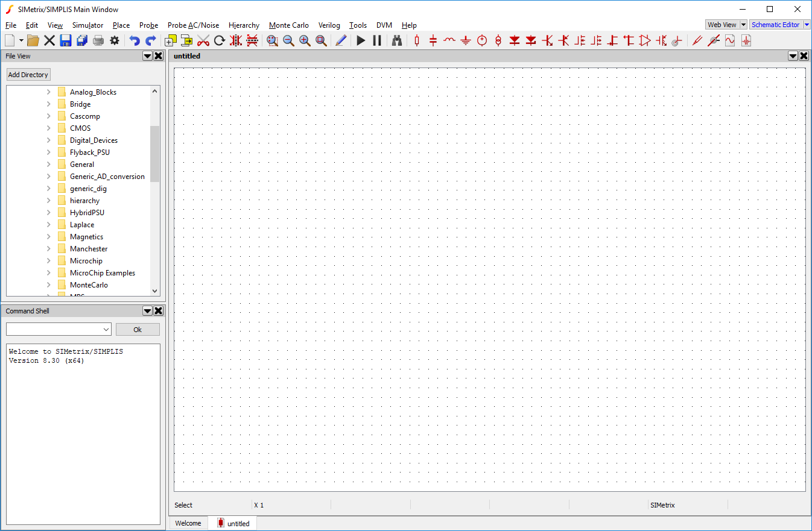Click the blue redo arrow
Image resolution: width=812 pixels, height=531 pixels.
coord(151,40)
